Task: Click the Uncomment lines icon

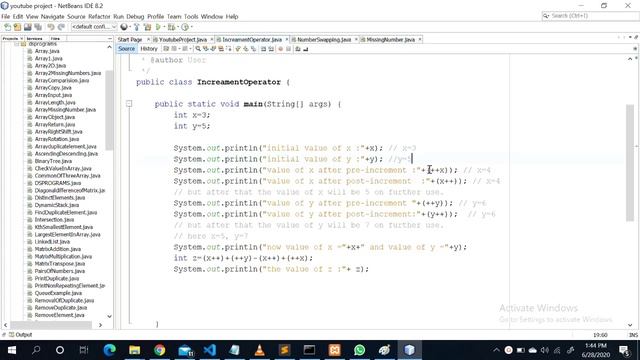Action: [x=306, y=49]
